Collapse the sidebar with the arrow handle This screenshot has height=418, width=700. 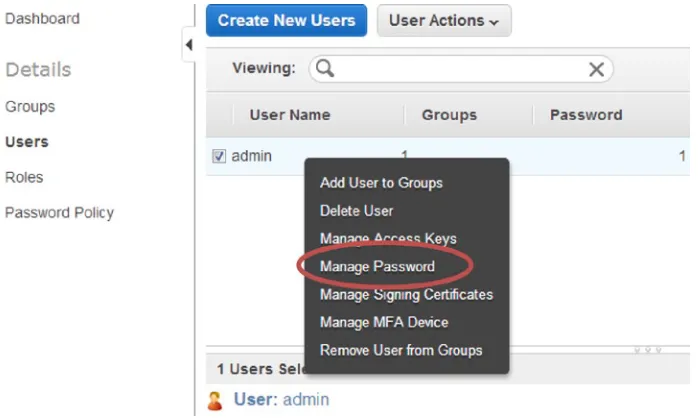189,44
